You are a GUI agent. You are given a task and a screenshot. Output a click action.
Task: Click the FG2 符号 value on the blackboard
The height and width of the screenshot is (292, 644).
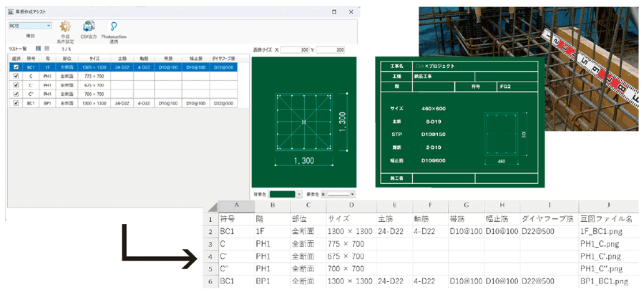click(x=506, y=87)
